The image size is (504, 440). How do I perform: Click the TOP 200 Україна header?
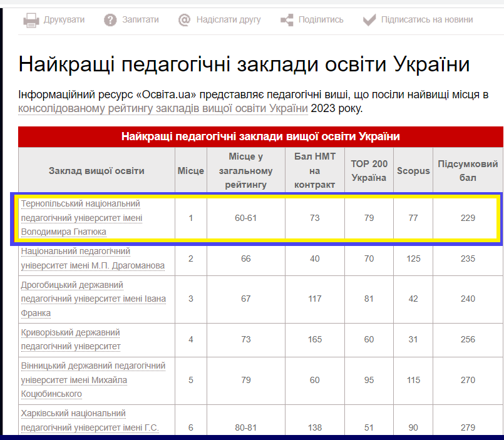(369, 171)
